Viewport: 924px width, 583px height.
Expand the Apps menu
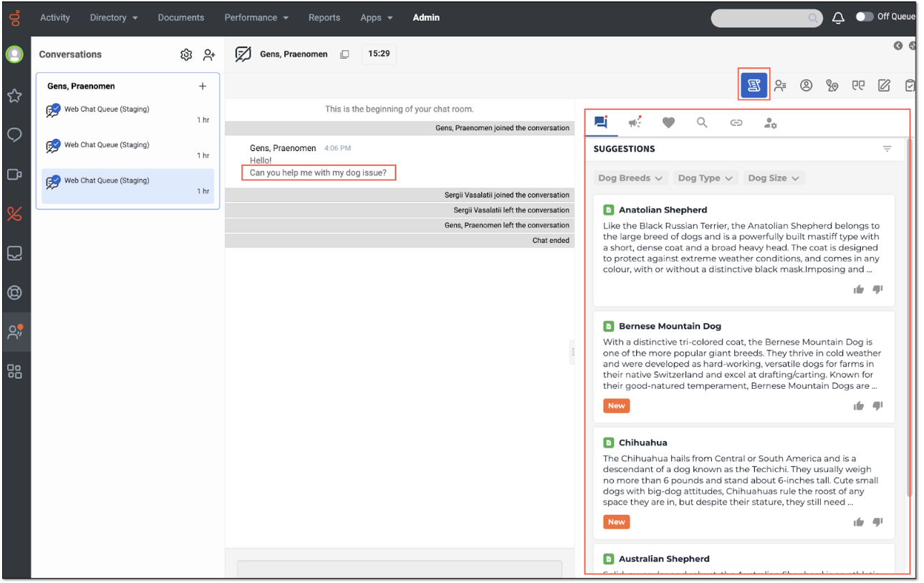pos(377,18)
